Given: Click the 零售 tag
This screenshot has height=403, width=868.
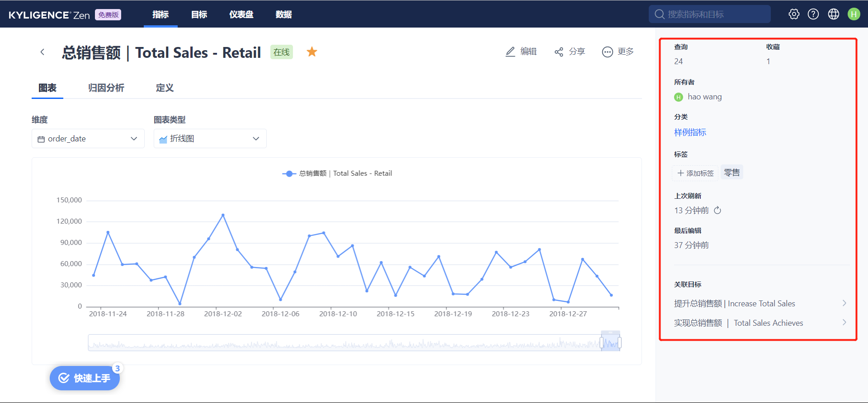Looking at the screenshot, I should point(732,173).
